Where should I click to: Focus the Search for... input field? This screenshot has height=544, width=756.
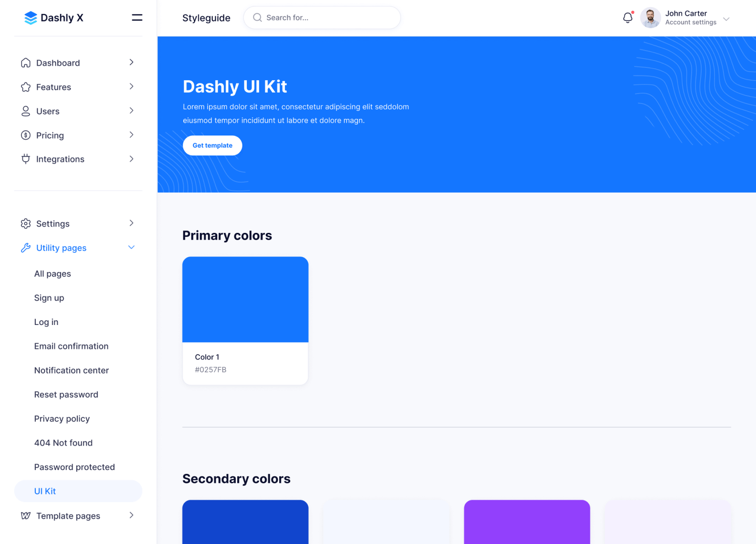322,18
